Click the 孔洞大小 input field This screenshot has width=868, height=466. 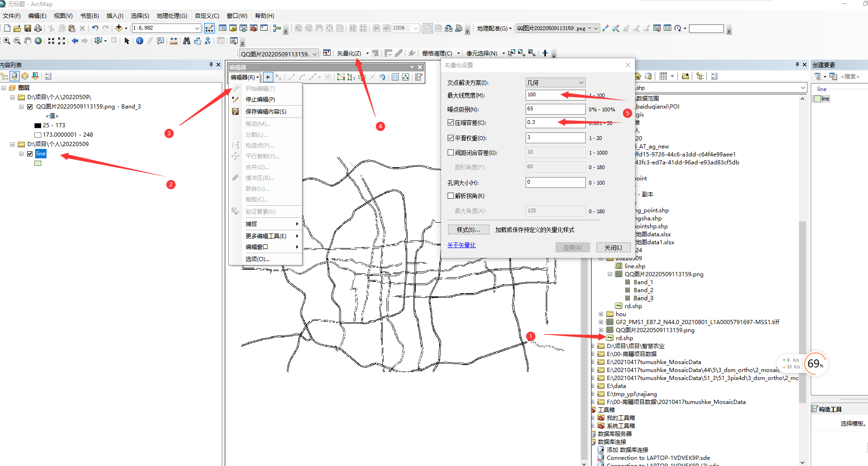(555, 182)
